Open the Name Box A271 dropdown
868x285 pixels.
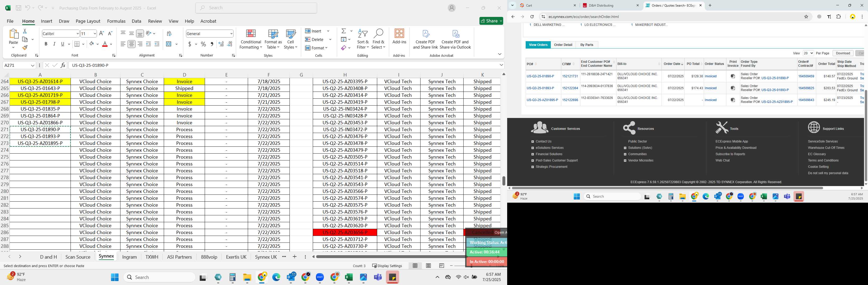33,65
